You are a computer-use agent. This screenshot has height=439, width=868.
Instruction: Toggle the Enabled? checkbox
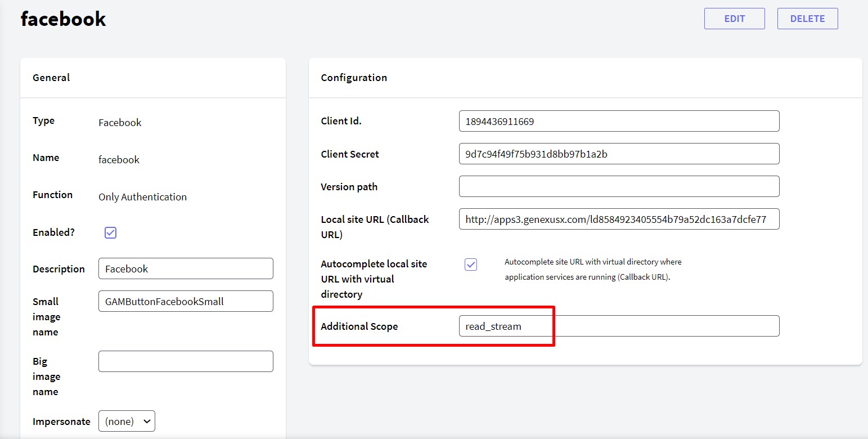(110, 232)
